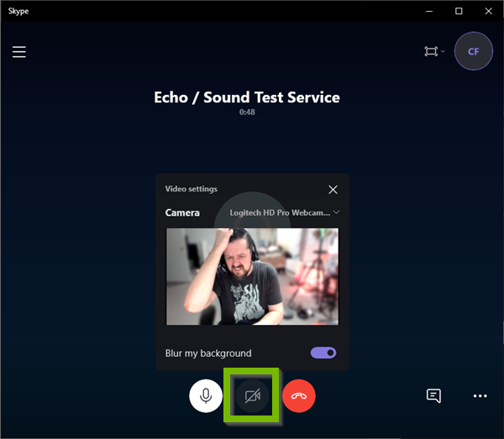Close the Video settings panel

pos(333,190)
